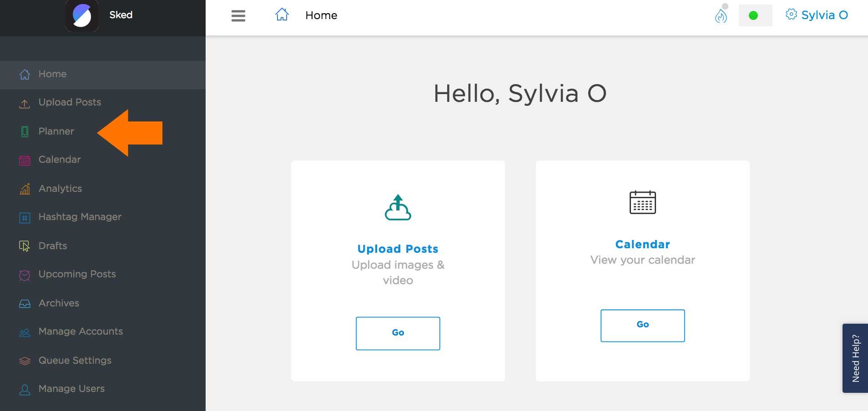Select Queue Settings in the sidebar
The width and height of the screenshot is (868, 411).
click(75, 361)
